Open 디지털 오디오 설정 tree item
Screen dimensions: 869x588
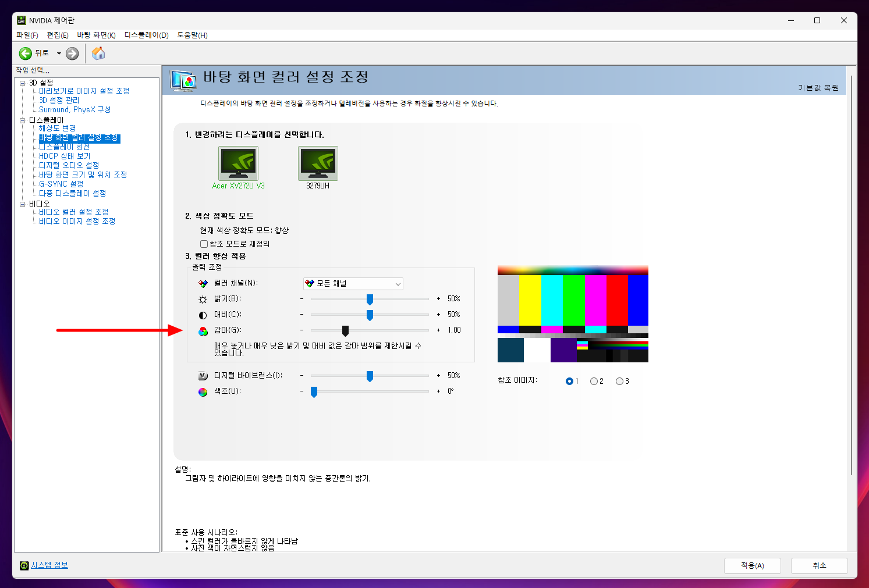click(69, 166)
